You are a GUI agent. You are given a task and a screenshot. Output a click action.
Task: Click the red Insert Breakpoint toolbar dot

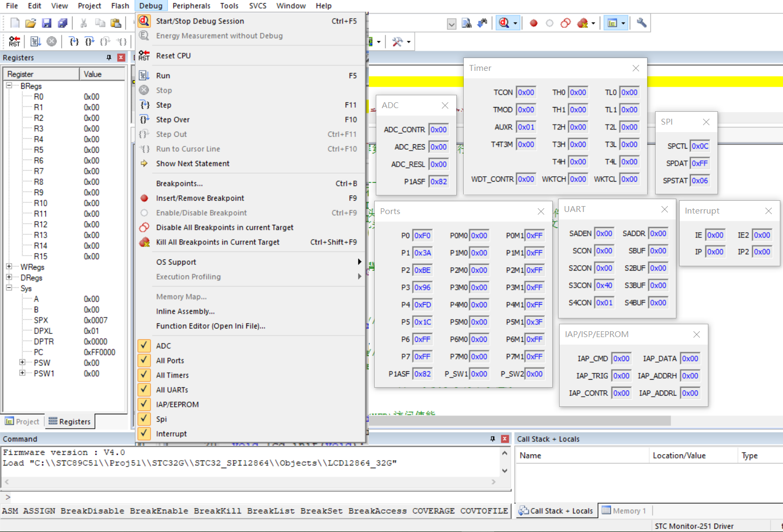(534, 23)
